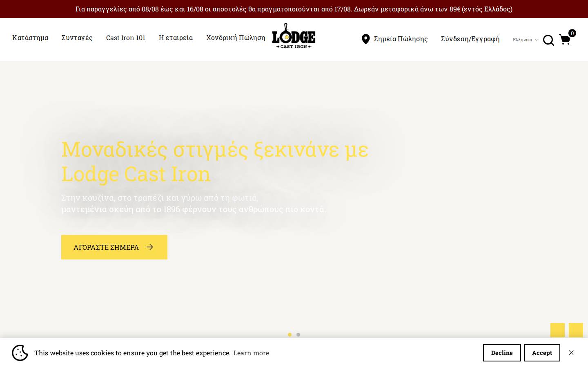Click the map pin store locator icon

click(x=365, y=39)
